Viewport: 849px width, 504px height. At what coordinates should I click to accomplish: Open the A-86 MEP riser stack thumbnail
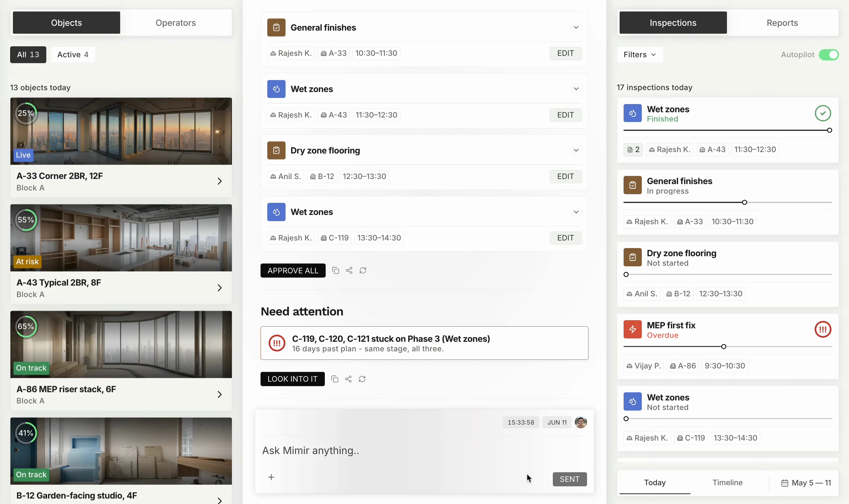pyautogui.click(x=121, y=344)
